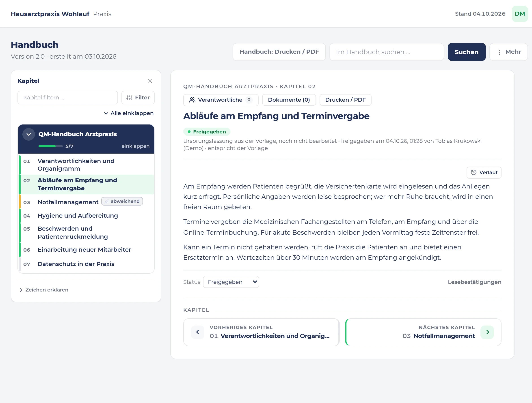
Task: Select chapter 01 Verantwortlichkeiten und Organigramm
Action: [x=87, y=165]
